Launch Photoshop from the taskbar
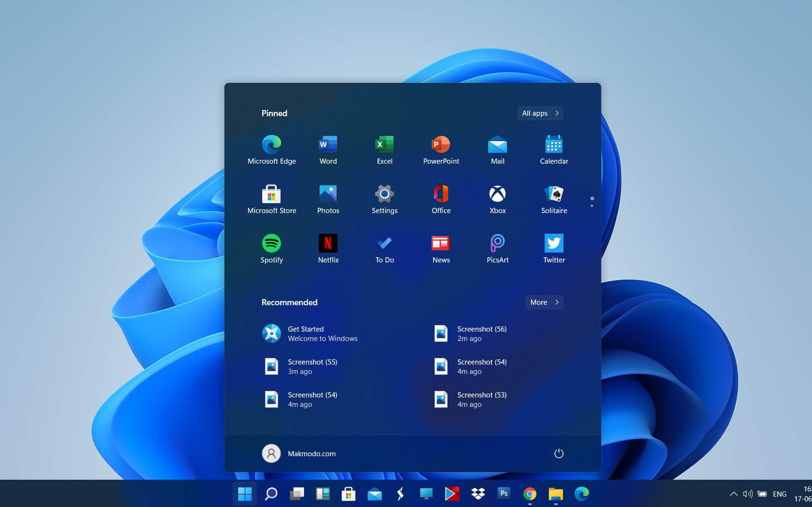 [x=504, y=494]
